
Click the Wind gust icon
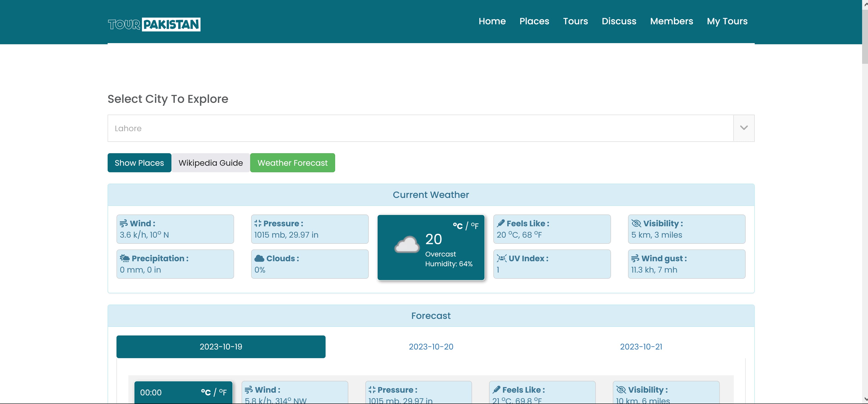coord(635,259)
